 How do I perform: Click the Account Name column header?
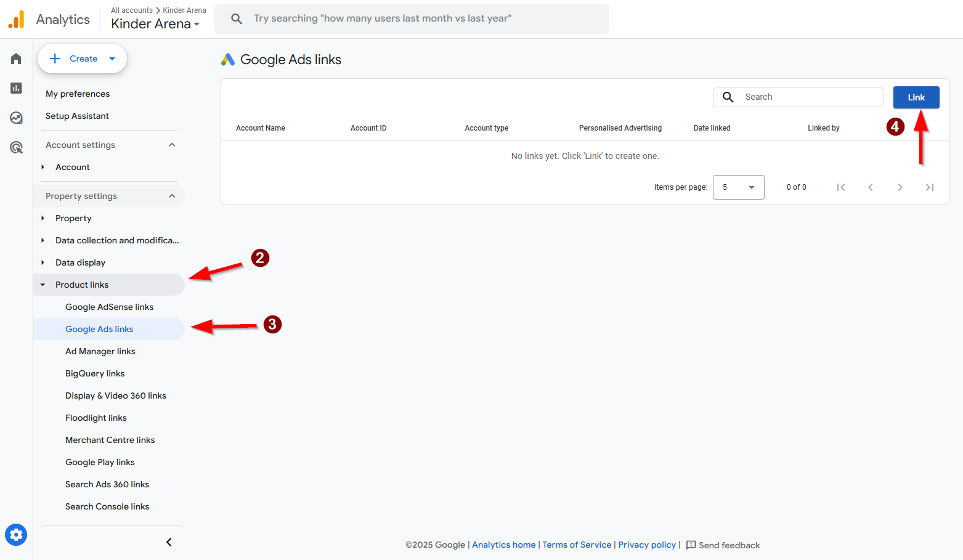click(x=261, y=128)
